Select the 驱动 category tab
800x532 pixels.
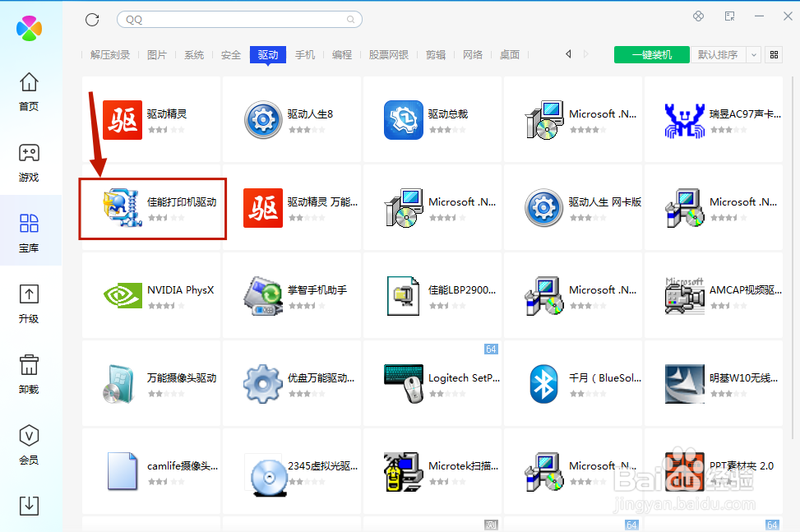click(268, 54)
